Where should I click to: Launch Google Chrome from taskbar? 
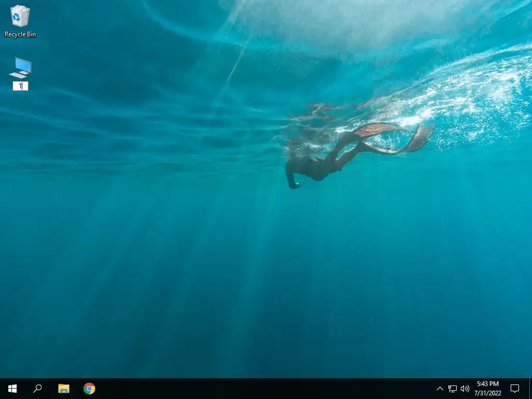[x=89, y=389]
